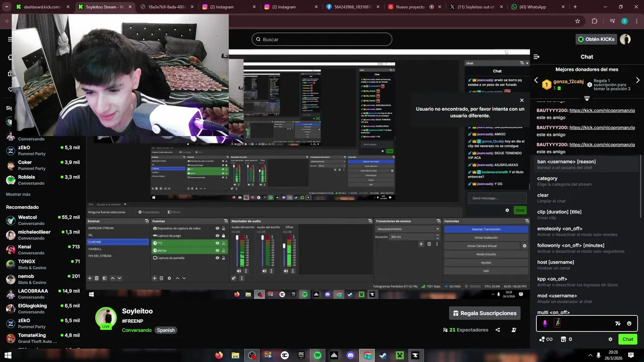The width and height of the screenshot is (644, 362).
Task: Select the mod <username> command
Action: [x=587, y=298]
